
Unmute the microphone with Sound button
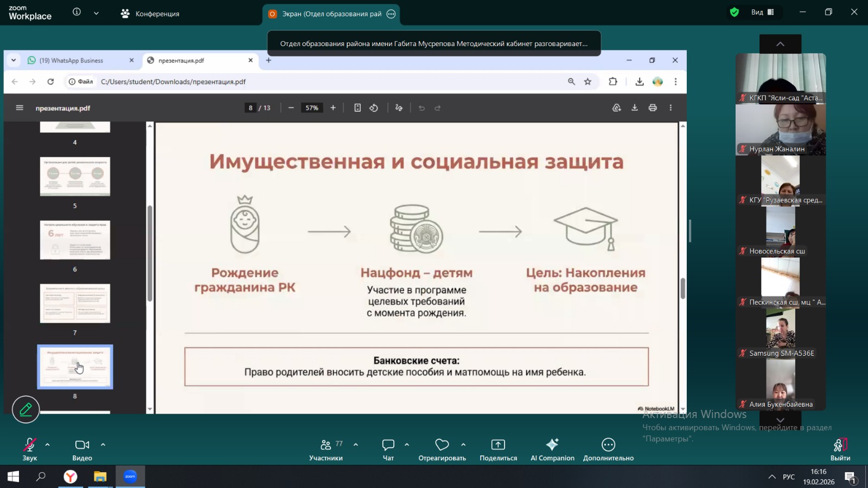click(30, 450)
